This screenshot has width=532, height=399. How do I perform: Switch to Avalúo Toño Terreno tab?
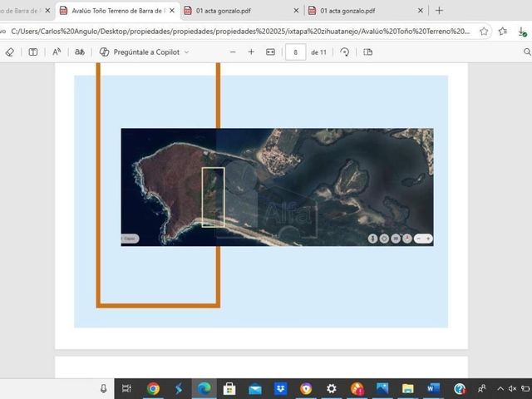pos(119,11)
